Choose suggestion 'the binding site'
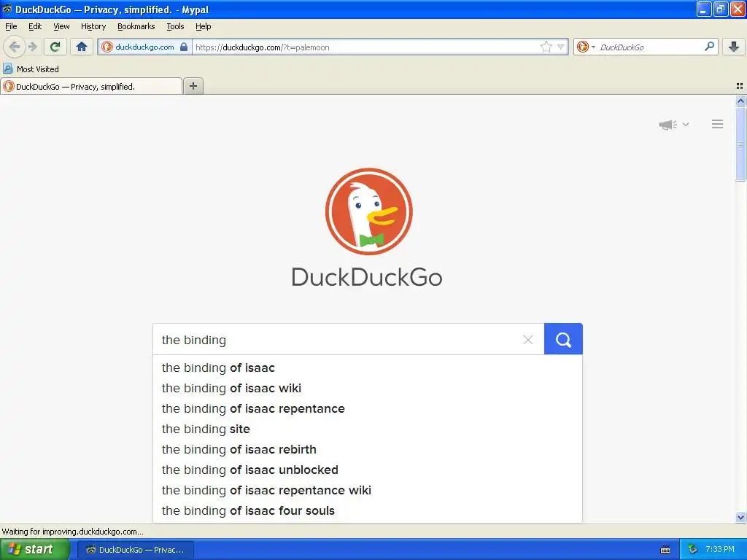The image size is (747, 560). coord(368,429)
